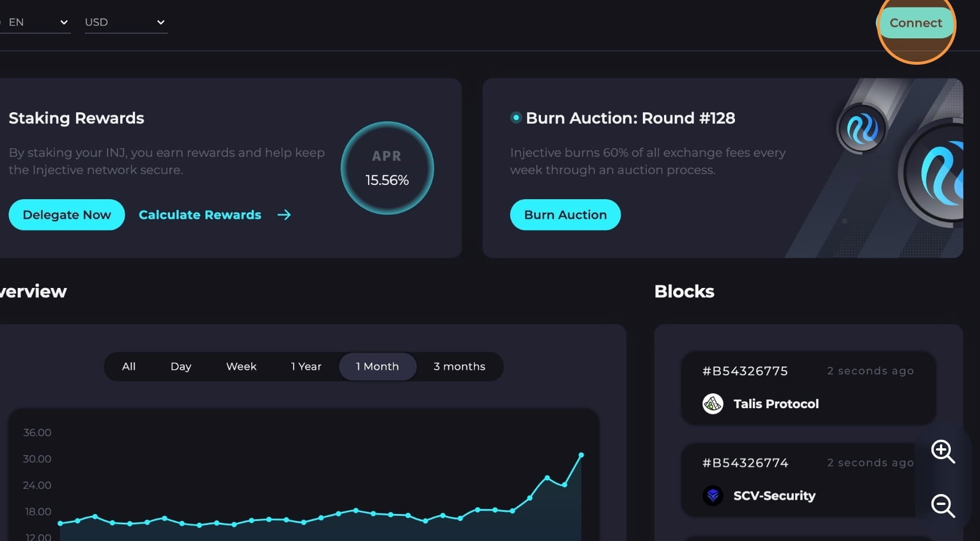Switch chart to Day range
Image resolution: width=980 pixels, height=541 pixels.
[x=181, y=366]
